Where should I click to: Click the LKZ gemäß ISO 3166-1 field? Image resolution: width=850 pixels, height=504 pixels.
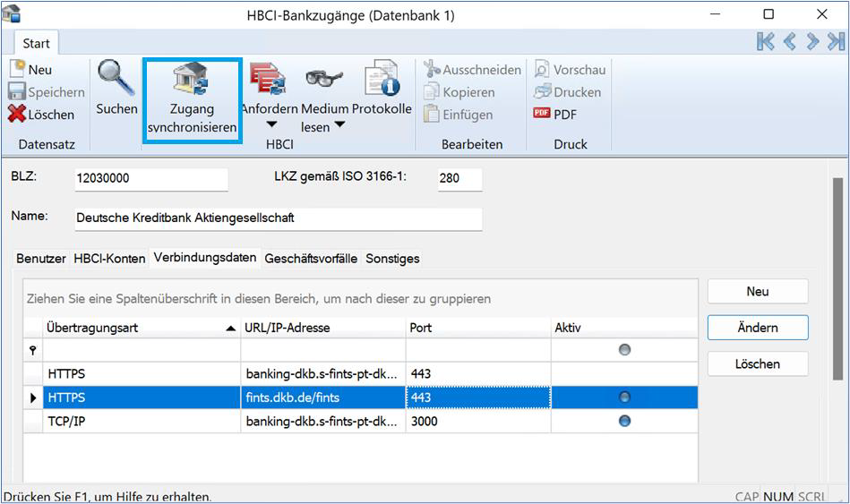pyautogui.click(x=459, y=179)
